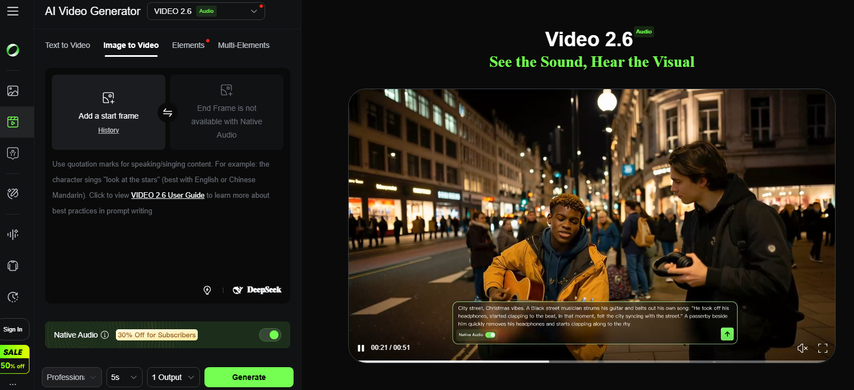
Task: Open the 1 Output count dropdown
Action: point(173,377)
